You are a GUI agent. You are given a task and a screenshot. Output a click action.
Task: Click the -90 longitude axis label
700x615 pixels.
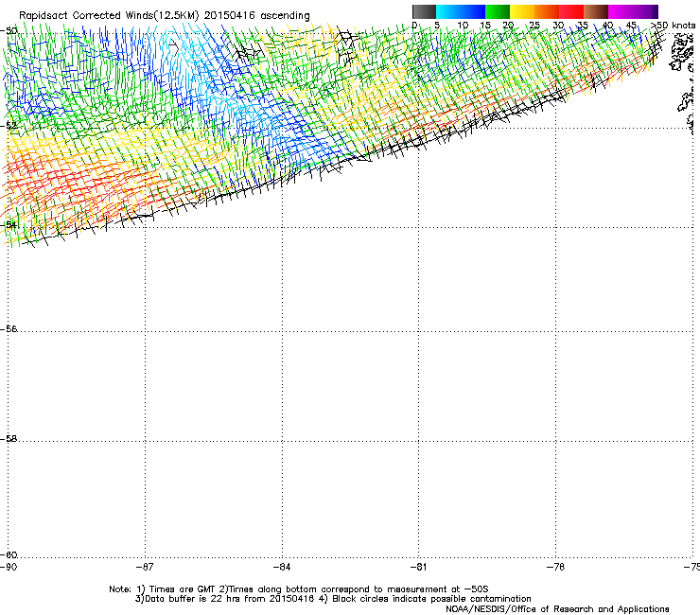[9, 567]
